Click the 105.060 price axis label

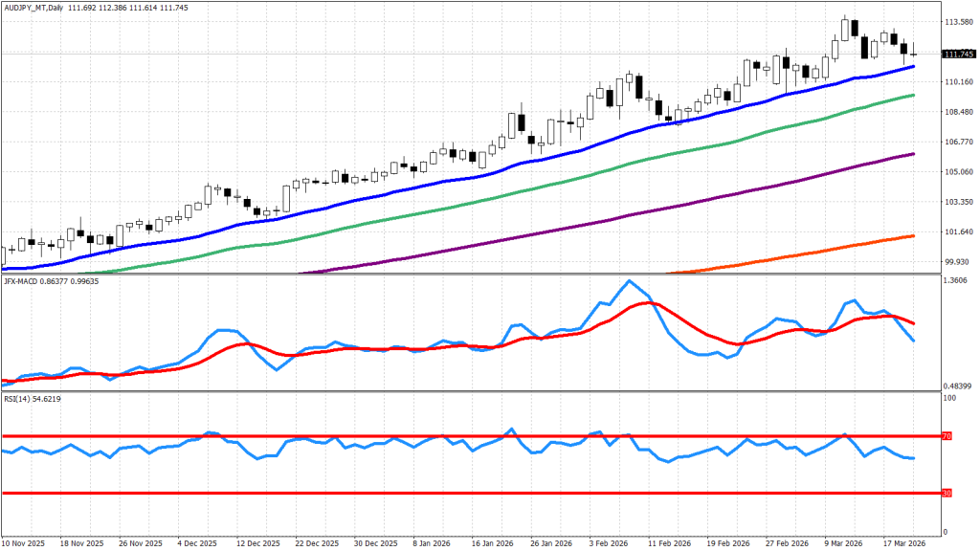point(958,172)
